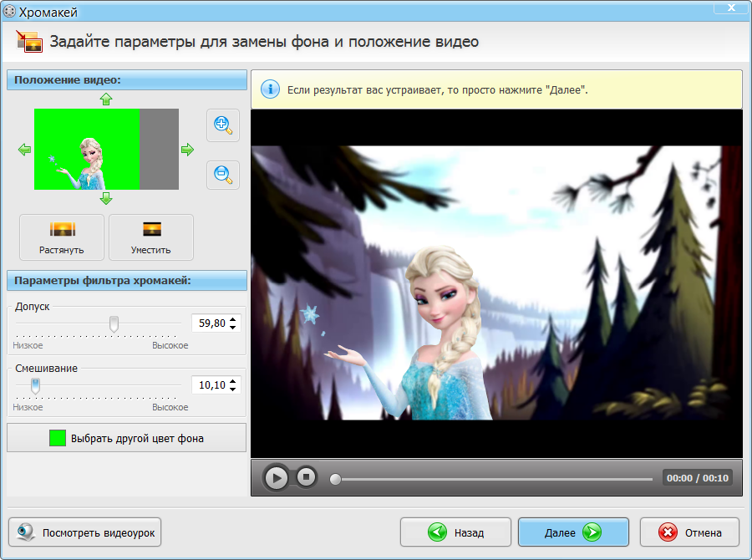Click the main video preview area
The height and width of the screenshot is (560, 752).
coord(496,283)
